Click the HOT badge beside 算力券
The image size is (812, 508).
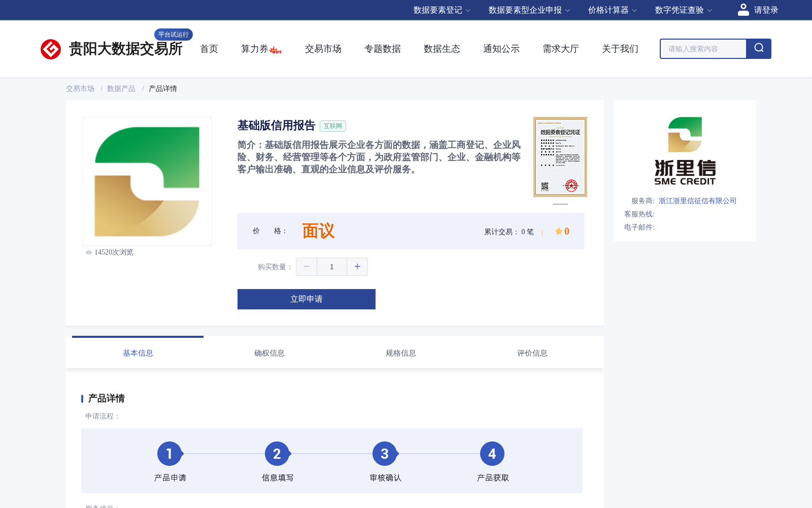point(276,50)
